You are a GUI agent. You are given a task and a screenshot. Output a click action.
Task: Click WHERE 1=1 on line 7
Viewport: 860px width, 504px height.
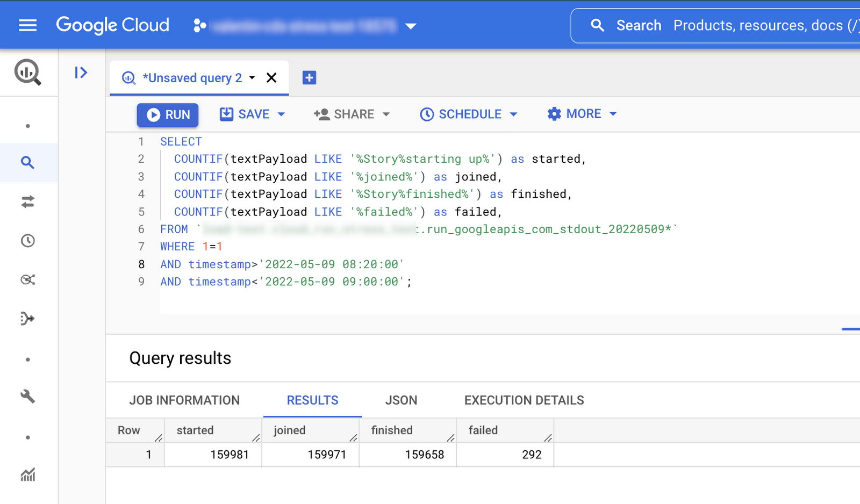tap(191, 247)
